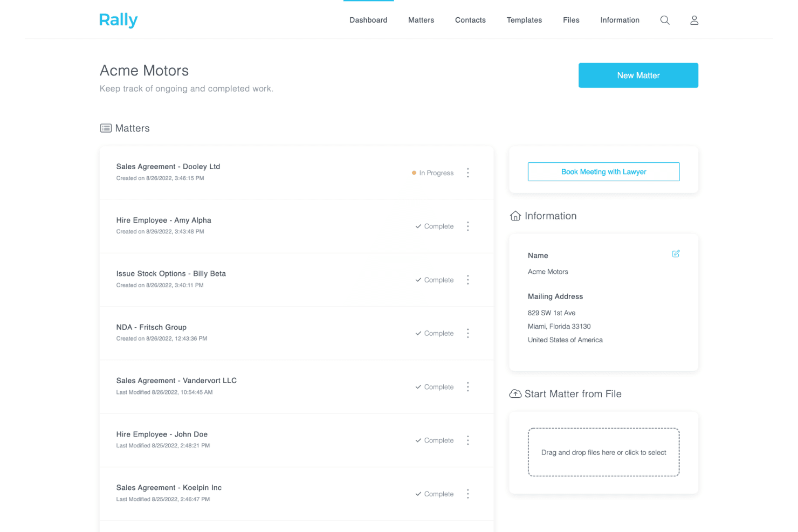
Task: Click the New Matter button
Action: (x=638, y=75)
